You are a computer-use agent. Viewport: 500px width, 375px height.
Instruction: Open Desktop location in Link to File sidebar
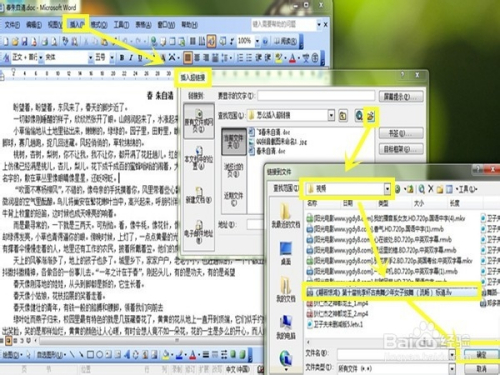pos(286,253)
